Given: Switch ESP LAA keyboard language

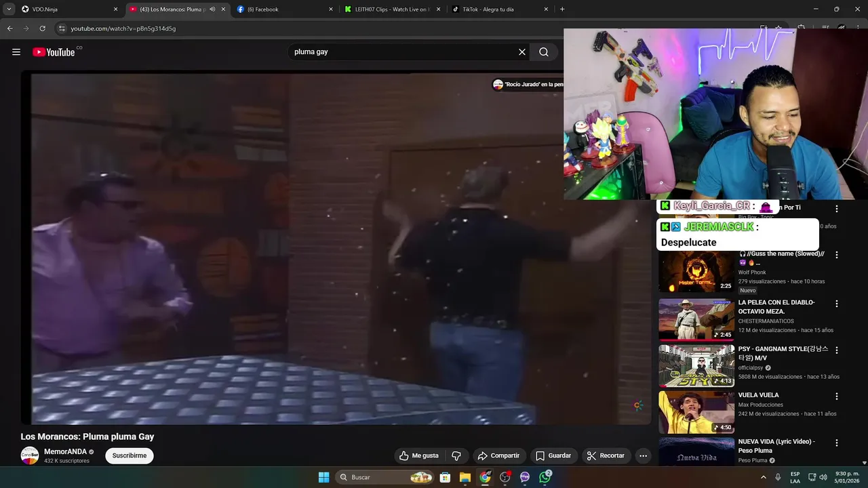Looking at the screenshot, I should (x=795, y=477).
